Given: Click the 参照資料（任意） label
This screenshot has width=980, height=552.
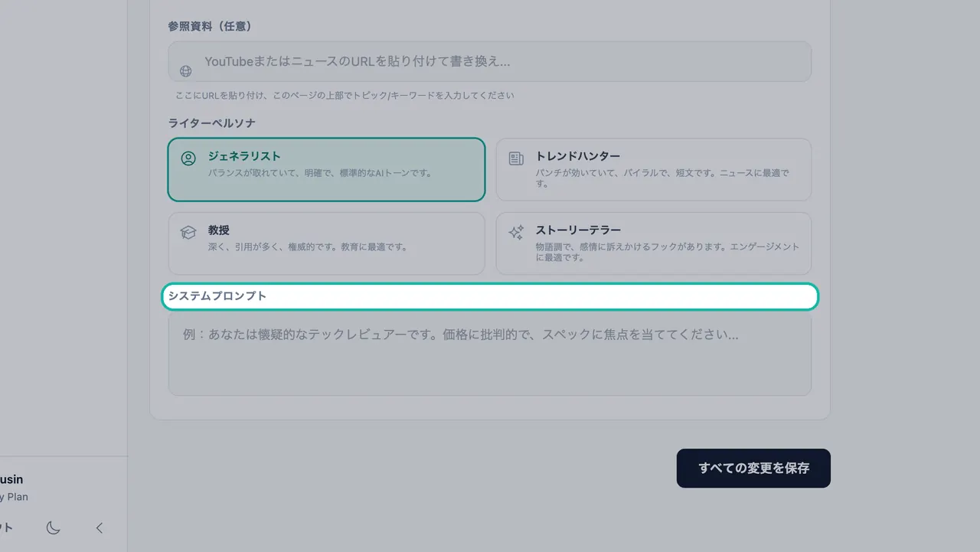Looking at the screenshot, I should (210, 26).
